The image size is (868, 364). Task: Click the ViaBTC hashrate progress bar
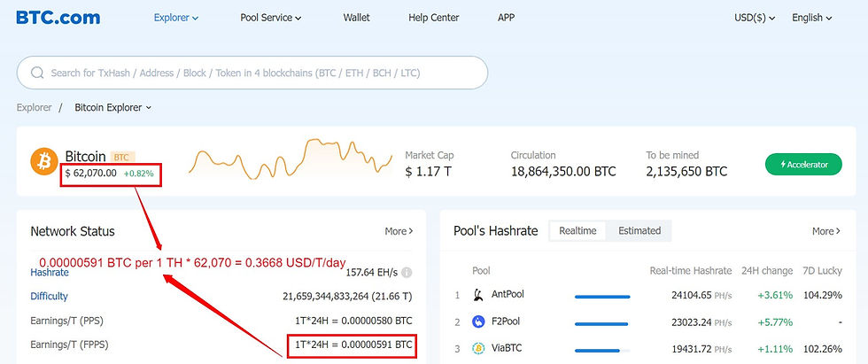602,351
